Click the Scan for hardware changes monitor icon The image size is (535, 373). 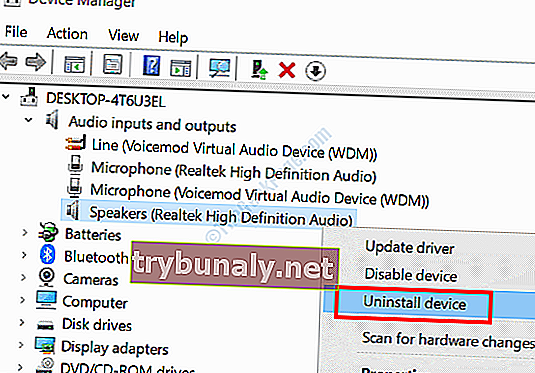(219, 68)
